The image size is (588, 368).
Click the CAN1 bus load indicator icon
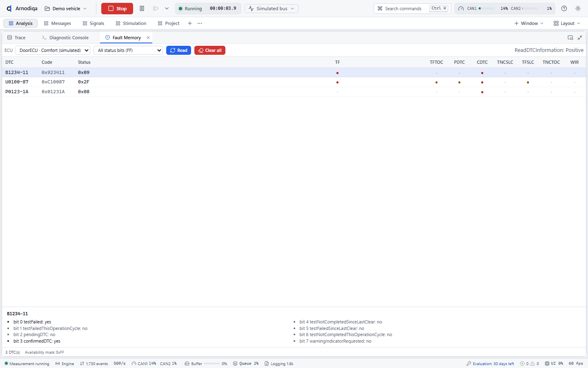click(461, 9)
